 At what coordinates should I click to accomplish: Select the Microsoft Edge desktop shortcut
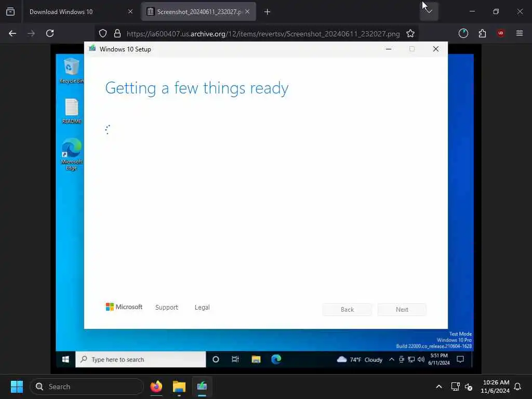click(x=72, y=154)
